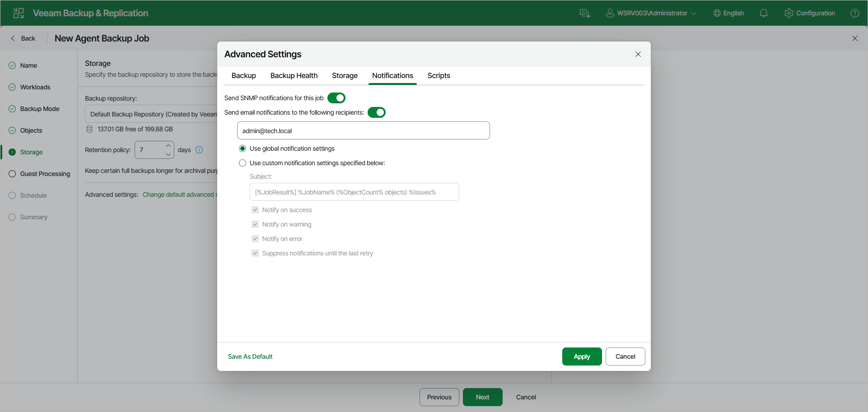Click the Next wizard button
868x412 pixels.
482,397
